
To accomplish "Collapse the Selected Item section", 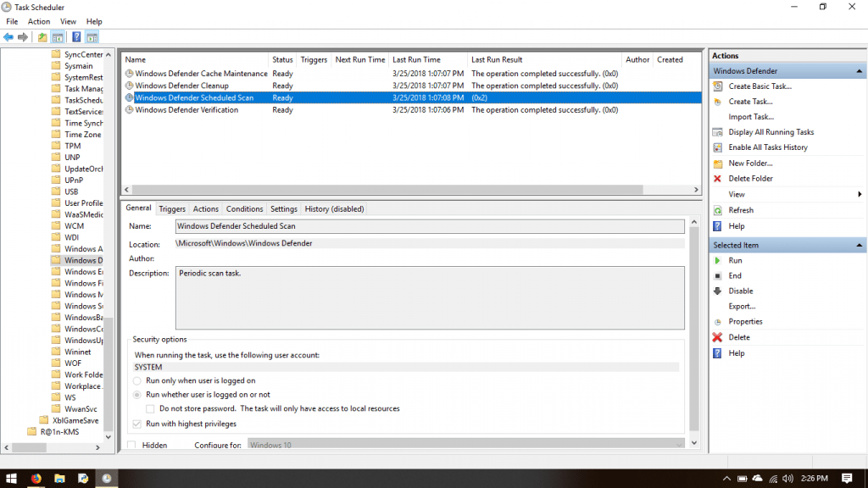I will 860,246.
